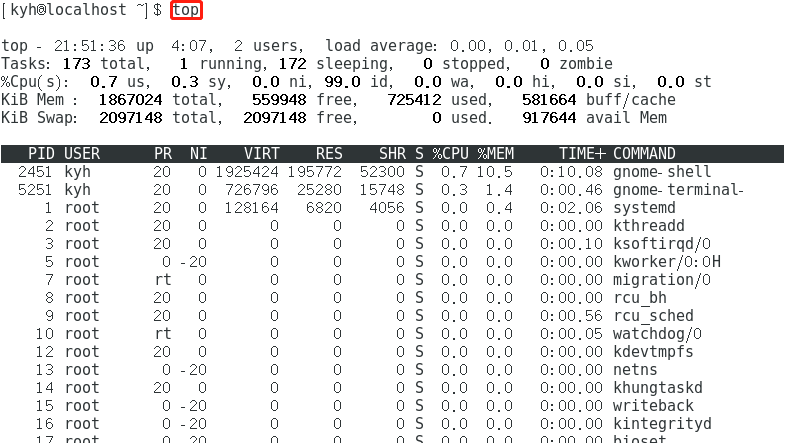Select the systemd process name
787x443 pixels.
[x=644, y=208]
